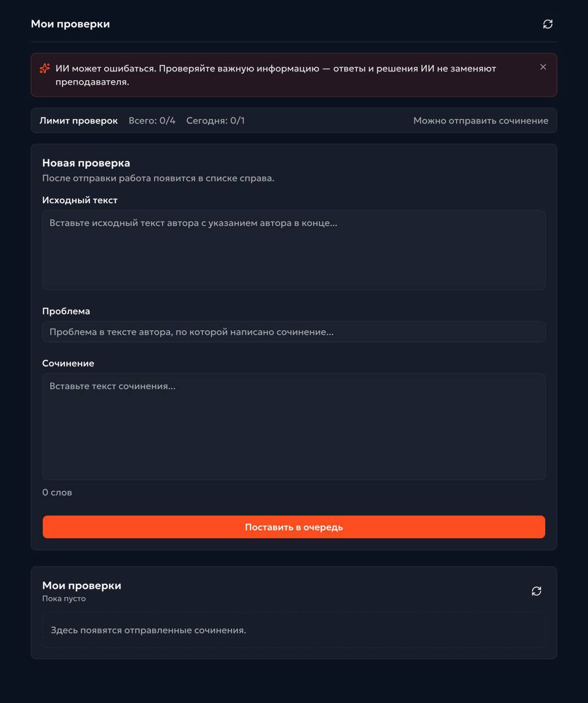
Task: Focus the Сочинение text area
Action: point(294,427)
